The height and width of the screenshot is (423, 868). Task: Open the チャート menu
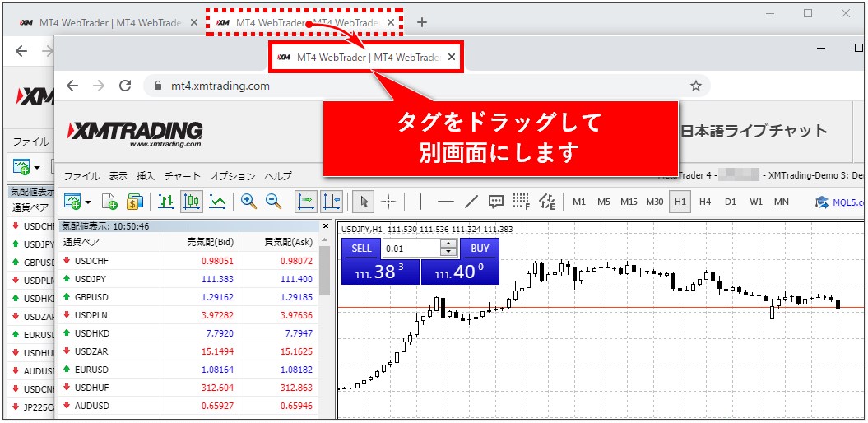click(183, 177)
